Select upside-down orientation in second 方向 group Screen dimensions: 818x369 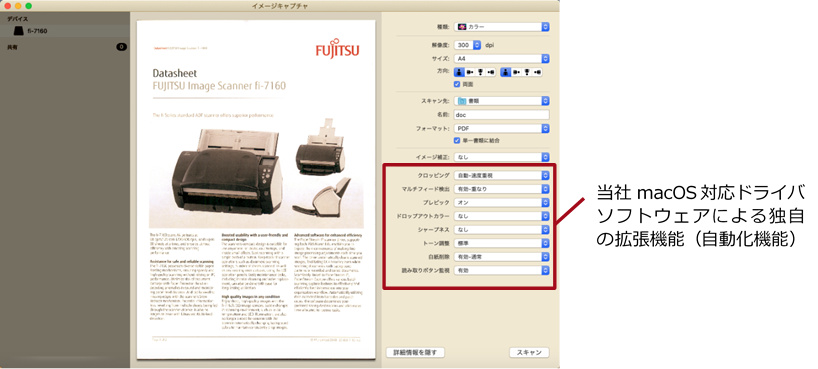[525, 72]
